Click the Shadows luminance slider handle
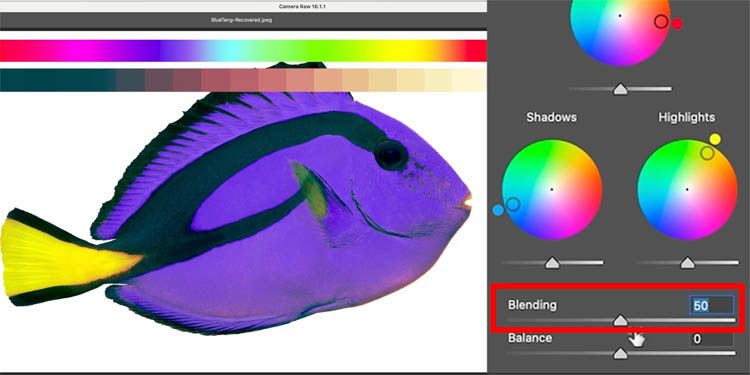Image resolution: width=750 pixels, height=375 pixels. pyautogui.click(x=552, y=263)
